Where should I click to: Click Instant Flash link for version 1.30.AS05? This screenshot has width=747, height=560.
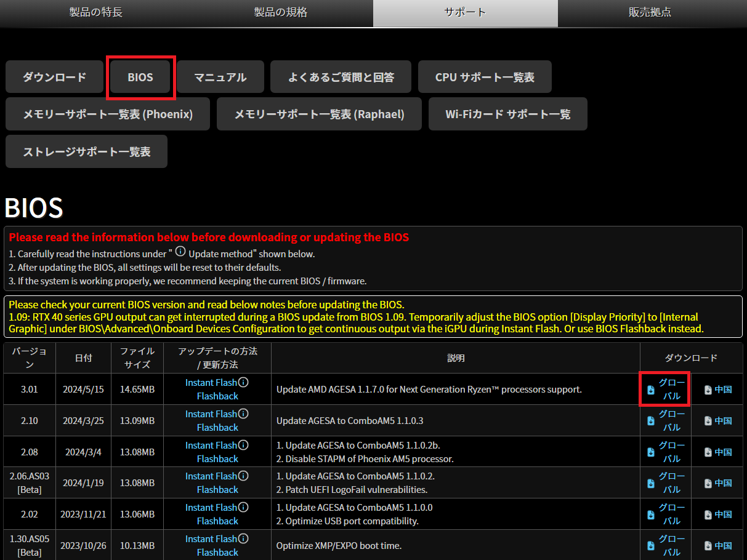(x=211, y=538)
